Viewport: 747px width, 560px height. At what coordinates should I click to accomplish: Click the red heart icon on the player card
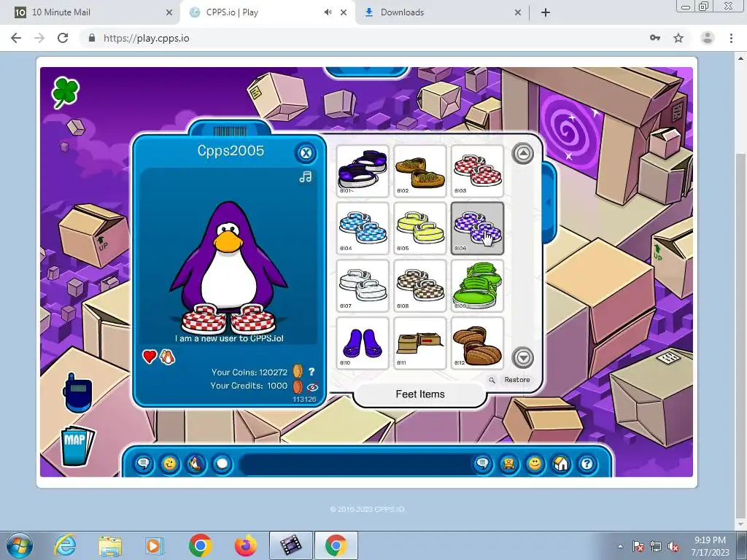pyautogui.click(x=150, y=356)
